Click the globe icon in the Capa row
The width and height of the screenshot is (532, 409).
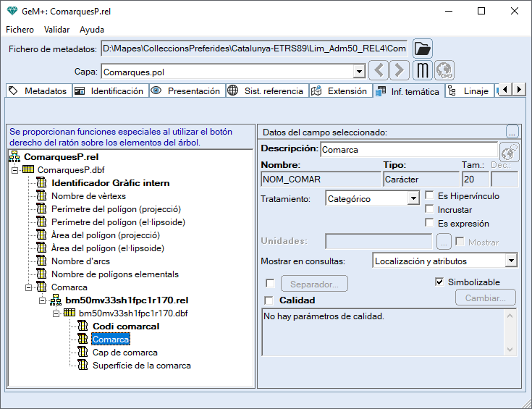(444, 71)
